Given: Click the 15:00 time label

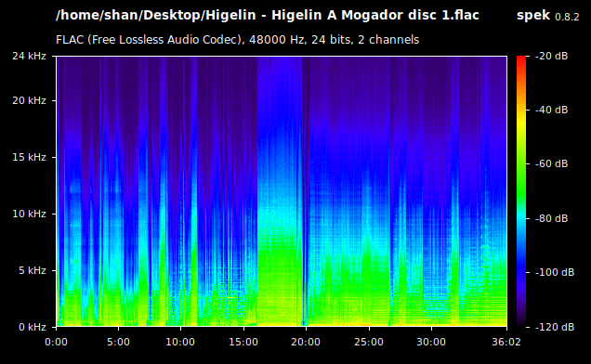Looking at the screenshot, I should (243, 342).
